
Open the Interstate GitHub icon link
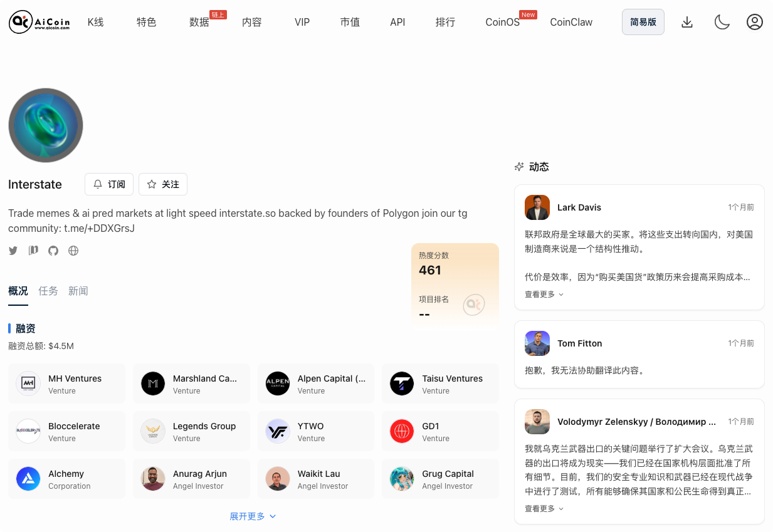point(53,251)
